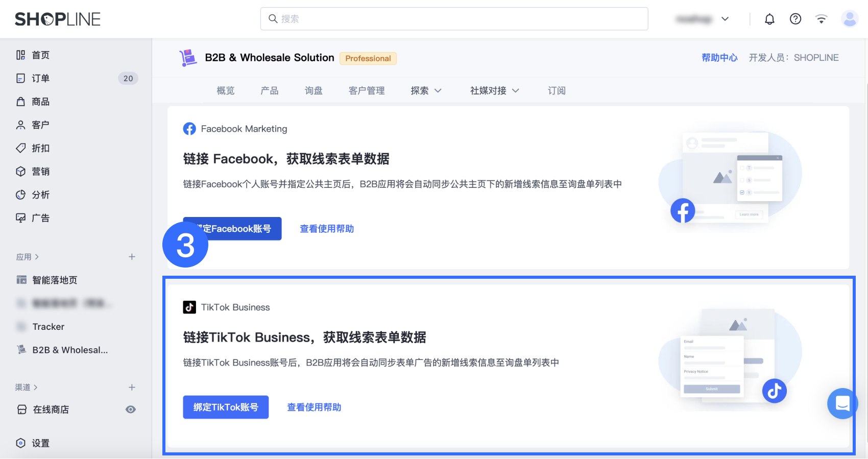Click the 开发人员: SHOPLINE text

[793, 58]
